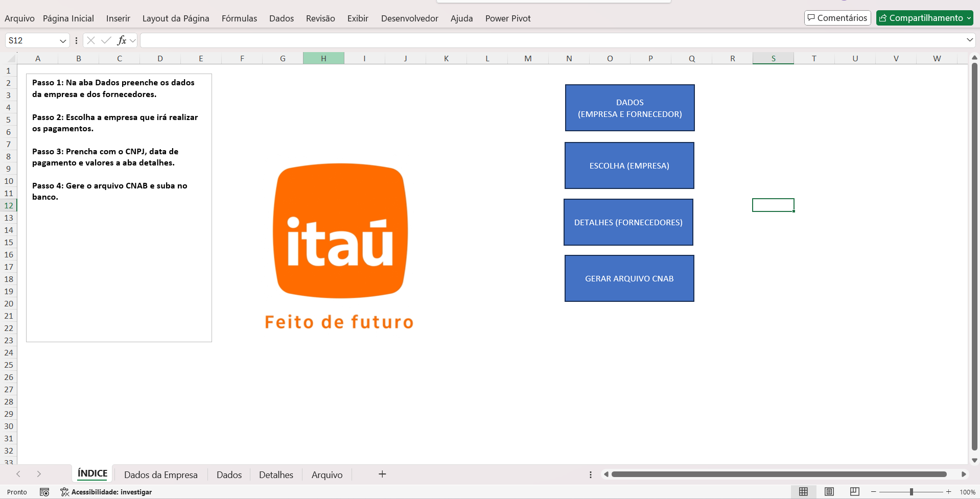The image size is (980, 499).
Task: Add a new sheet with the plus icon
Action: point(382,474)
